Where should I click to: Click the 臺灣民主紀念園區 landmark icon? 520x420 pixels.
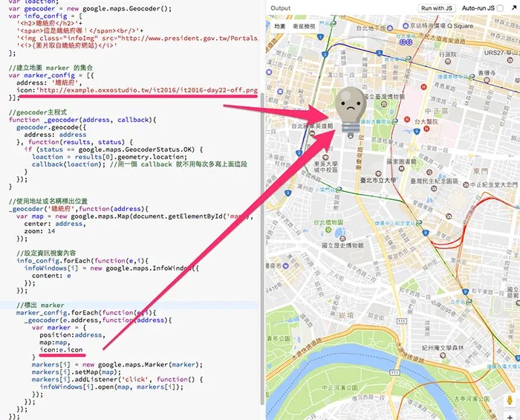click(434, 188)
